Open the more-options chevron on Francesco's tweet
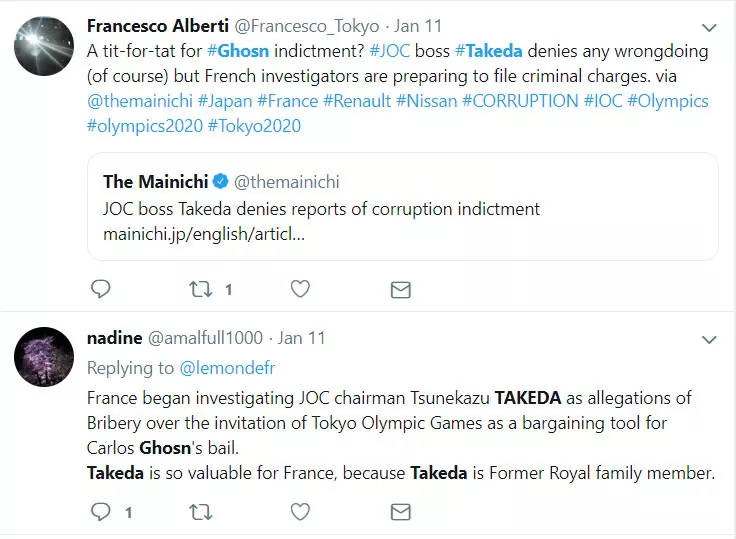The image size is (736, 539). (709, 27)
